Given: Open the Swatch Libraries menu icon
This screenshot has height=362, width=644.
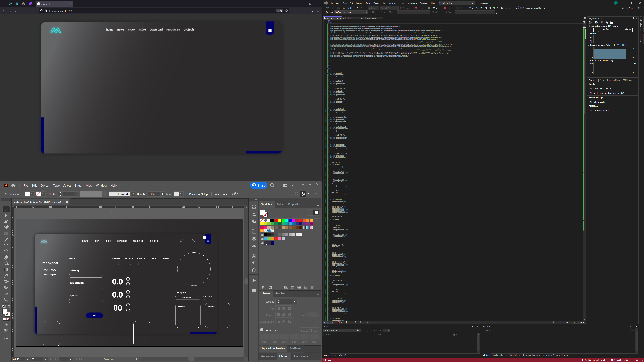Looking at the screenshot, I should tap(263, 287).
